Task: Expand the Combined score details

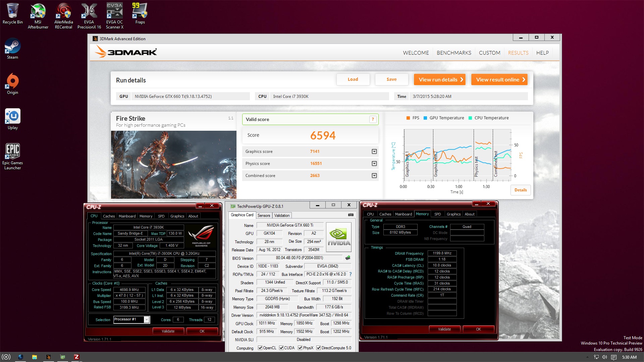Action: pos(374,176)
